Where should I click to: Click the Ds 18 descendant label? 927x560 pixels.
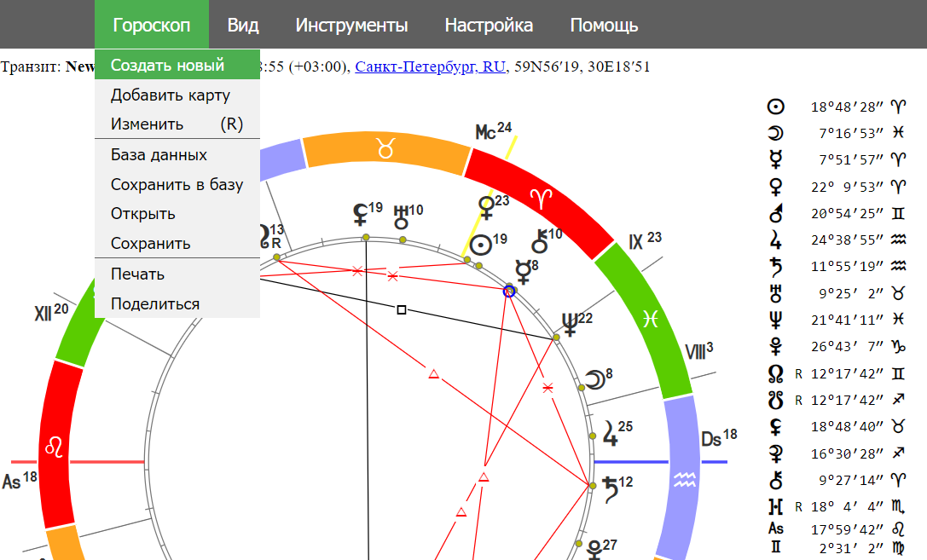(719, 438)
